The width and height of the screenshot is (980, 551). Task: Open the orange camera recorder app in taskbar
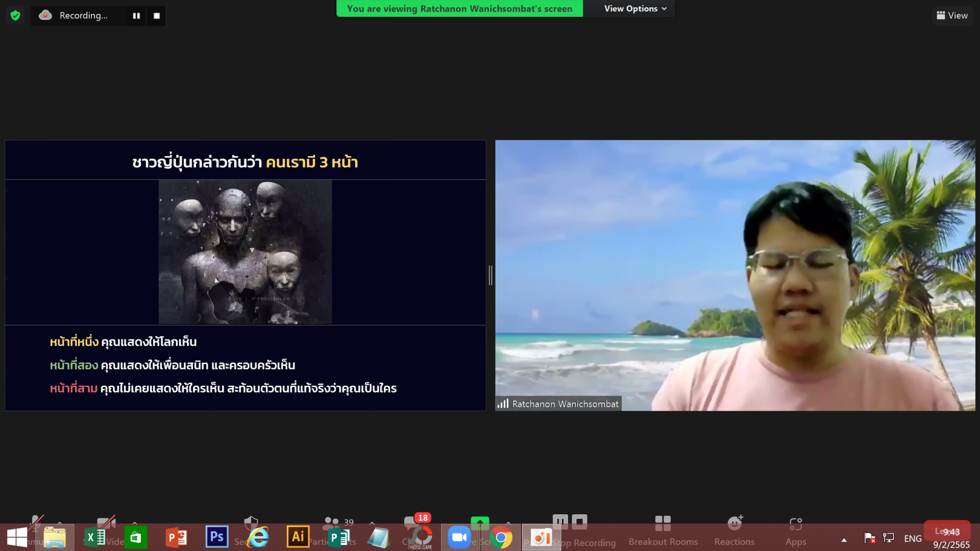(541, 538)
